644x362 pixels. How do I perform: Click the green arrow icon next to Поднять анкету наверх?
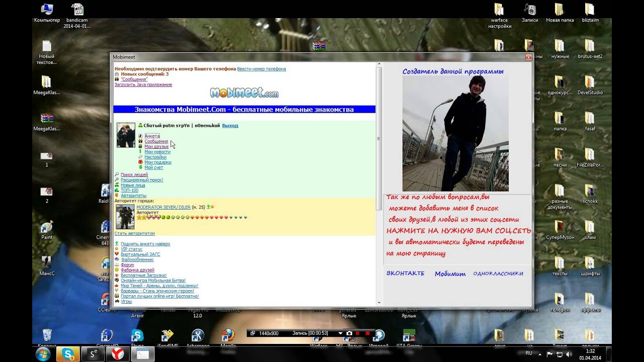pyautogui.click(x=117, y=243)
